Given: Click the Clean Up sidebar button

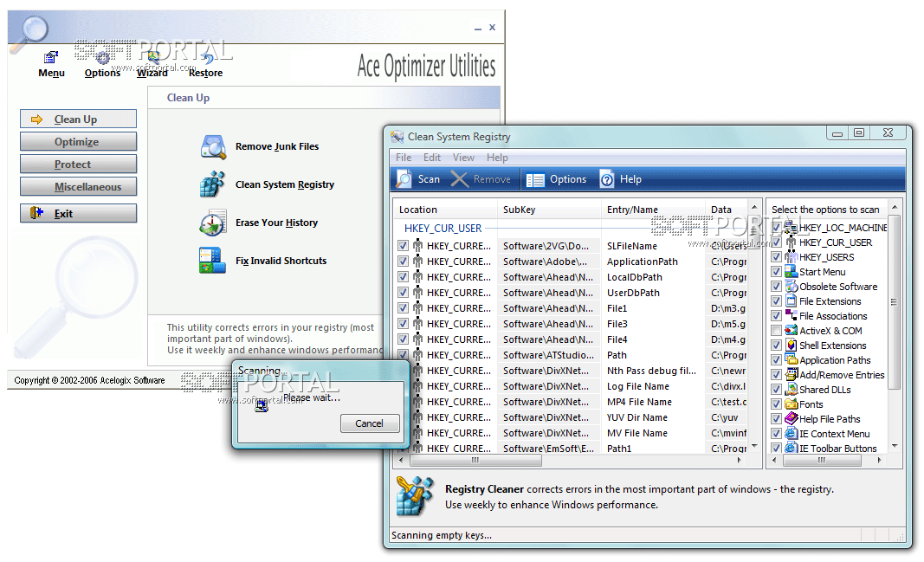Looking at the screenshot, I should (x=79, y=119).
